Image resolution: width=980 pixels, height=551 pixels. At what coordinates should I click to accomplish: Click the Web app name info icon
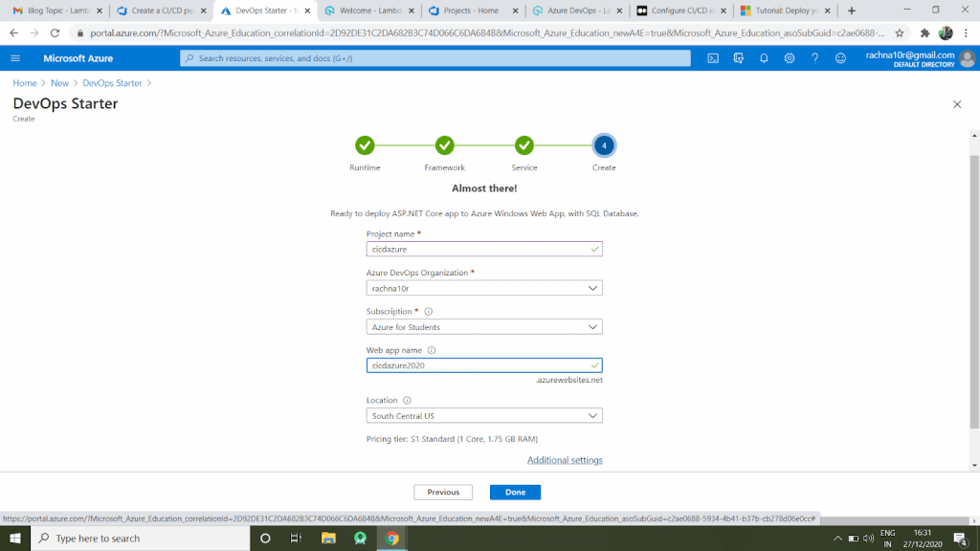point(432,350)
